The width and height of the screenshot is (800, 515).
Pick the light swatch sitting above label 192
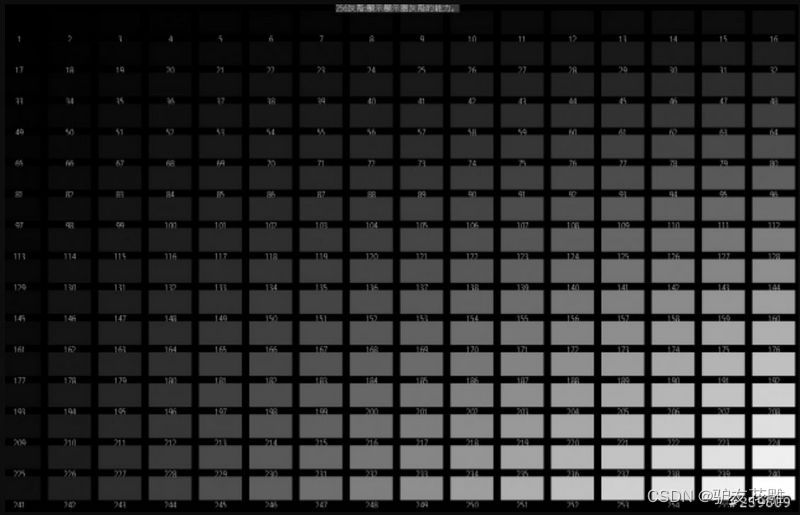pyautogui.click(x=773, y=364)
